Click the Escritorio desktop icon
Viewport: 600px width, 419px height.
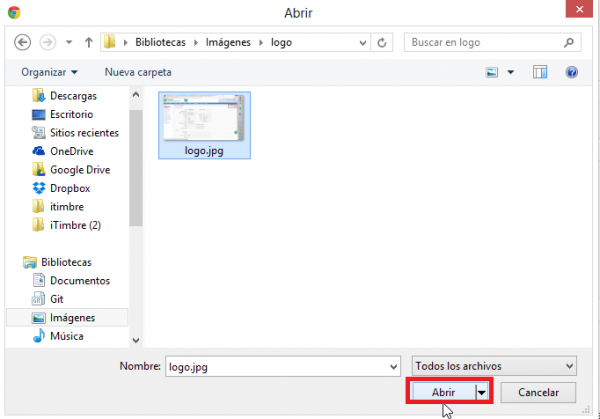pos(39,114)
